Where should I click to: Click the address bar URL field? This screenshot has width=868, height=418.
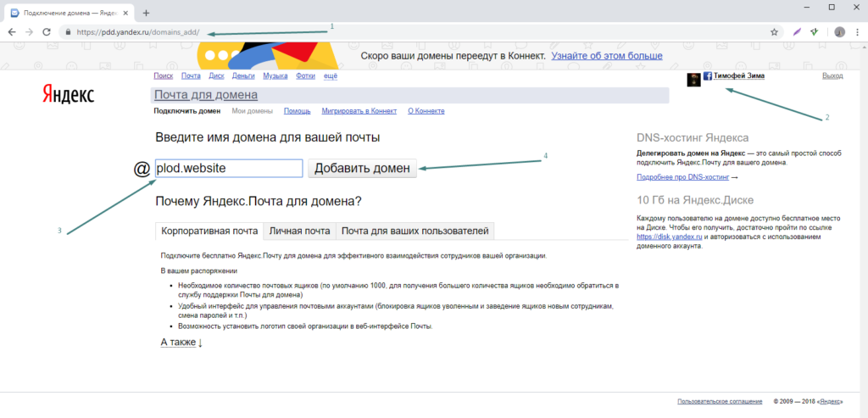point(415,32)
